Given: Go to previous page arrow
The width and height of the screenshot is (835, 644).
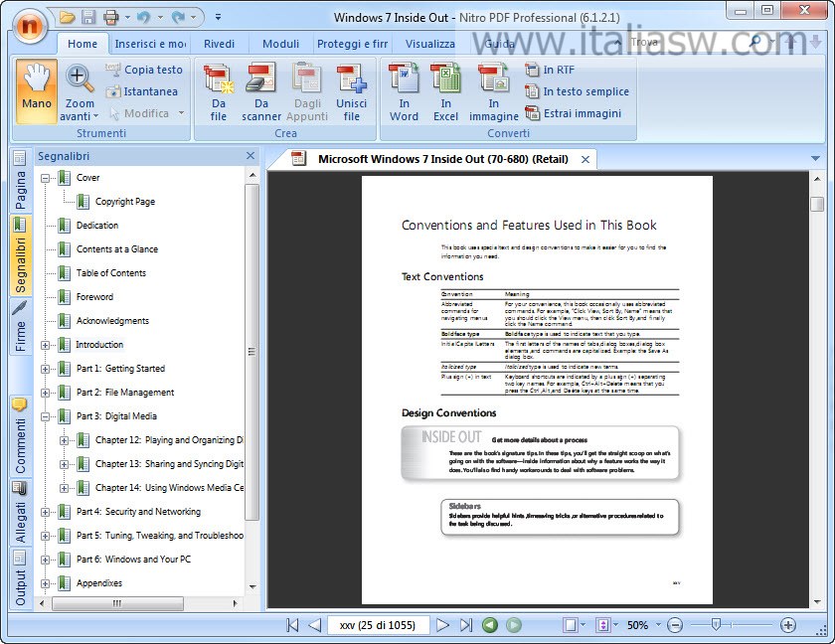Looking at the screenshot, I should [315, 625].
